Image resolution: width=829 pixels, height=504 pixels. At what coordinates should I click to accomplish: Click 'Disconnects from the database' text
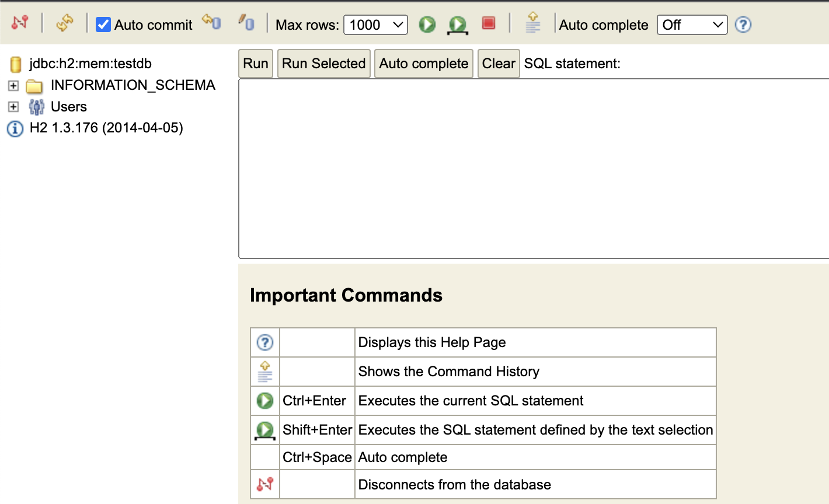(x=454, y=485)
